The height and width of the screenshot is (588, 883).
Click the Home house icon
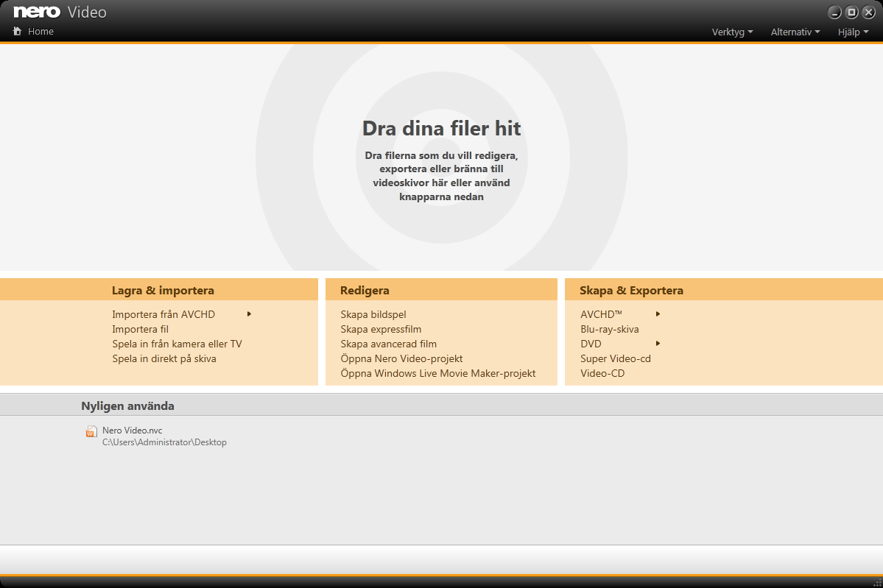coord(18,31)
